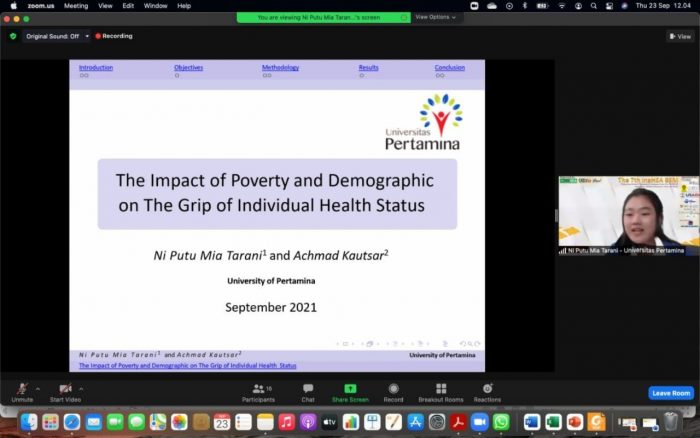Open the View Options dropdown
700x438 pixels.
coord(436,17)
